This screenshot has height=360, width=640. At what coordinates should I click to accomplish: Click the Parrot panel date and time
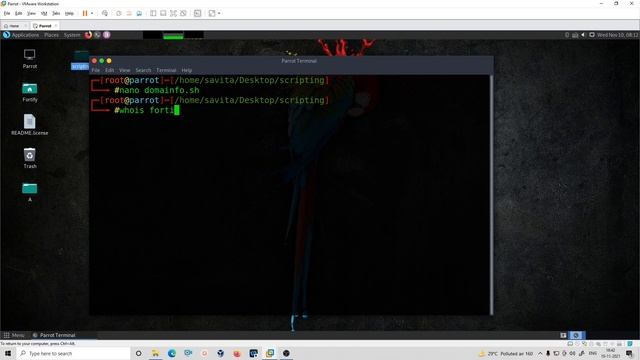618,35
